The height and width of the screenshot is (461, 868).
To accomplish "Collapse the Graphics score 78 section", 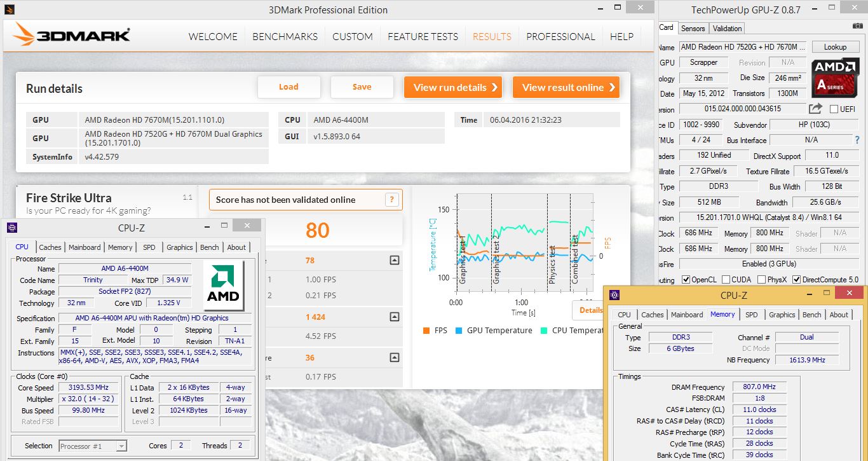I will point(395,260).
